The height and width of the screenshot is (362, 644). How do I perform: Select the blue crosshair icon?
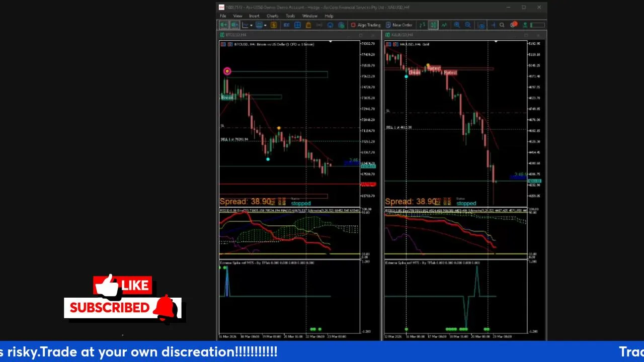[494, 25]
